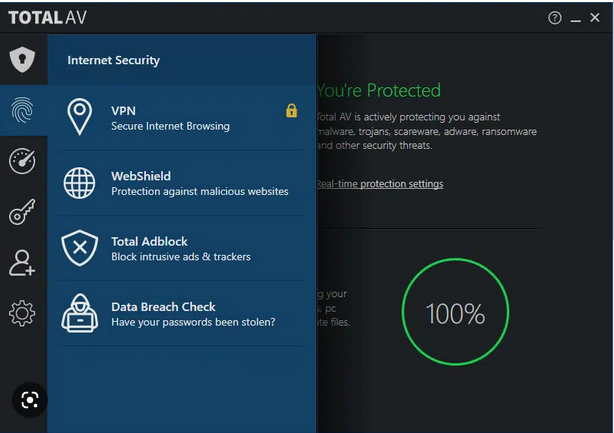Image resolution: width=614 pixels, height=433 pixels.
Task: Click the help question mark icon
Action: (x=555, y=18)
